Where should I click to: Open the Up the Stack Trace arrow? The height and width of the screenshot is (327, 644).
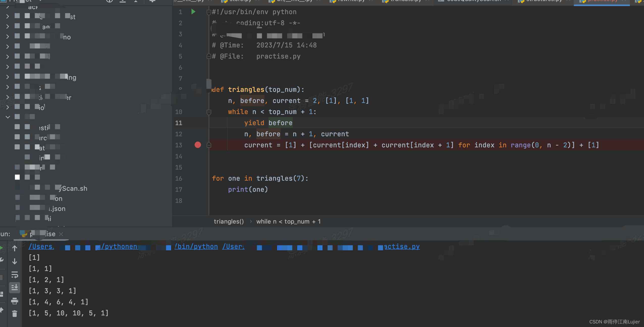point(15,248)
